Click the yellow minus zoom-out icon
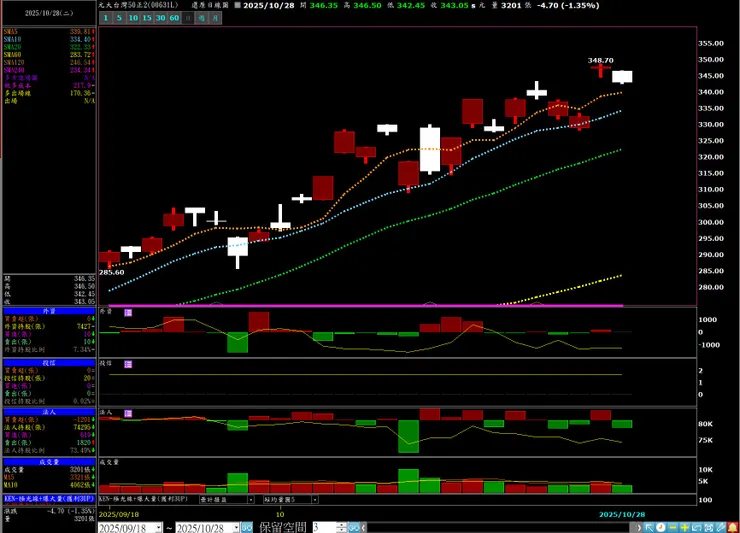The height and width of the screenshot is (533, 740). 673,527
